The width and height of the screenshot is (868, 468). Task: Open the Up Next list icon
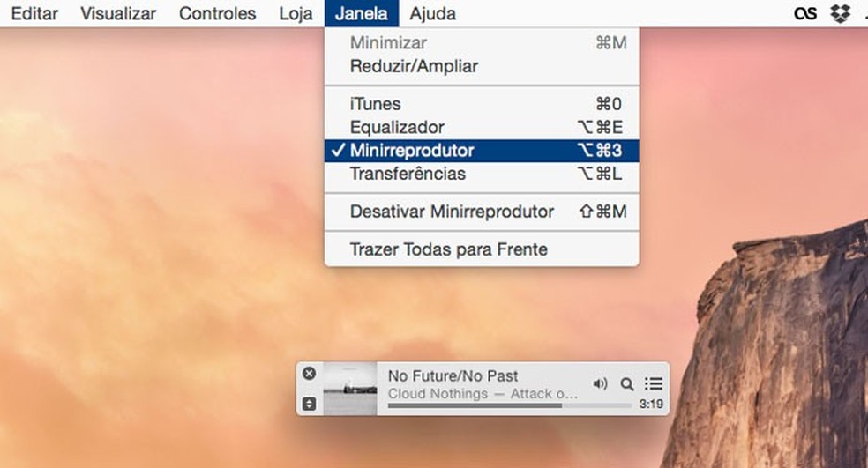coord(654,383)
